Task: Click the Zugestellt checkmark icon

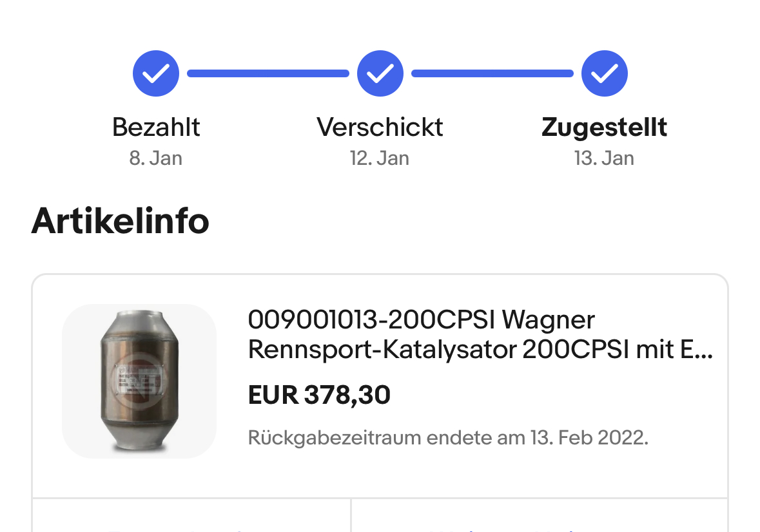Action: pos(604,73)
